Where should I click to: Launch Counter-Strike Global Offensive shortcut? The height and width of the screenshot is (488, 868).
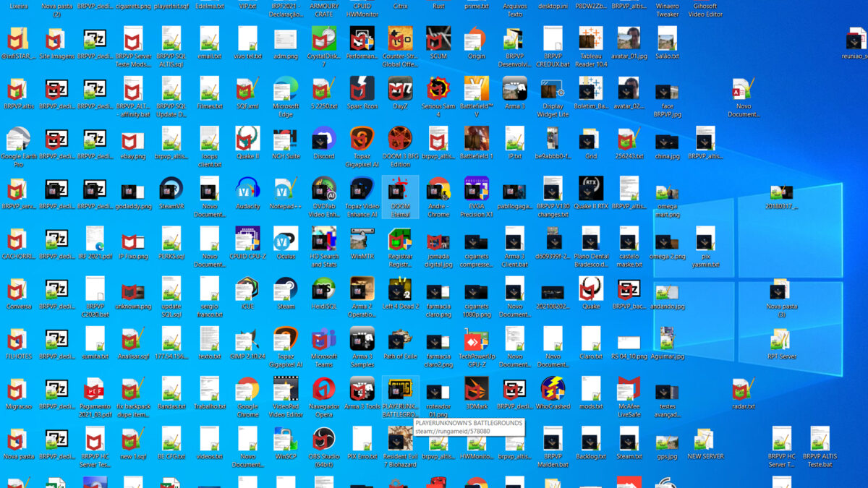click(x=400, y=39)
